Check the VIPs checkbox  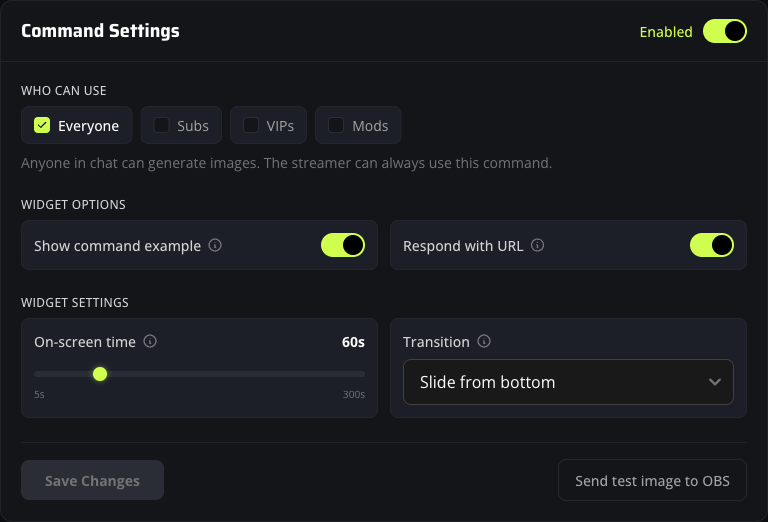coord(251,125)
